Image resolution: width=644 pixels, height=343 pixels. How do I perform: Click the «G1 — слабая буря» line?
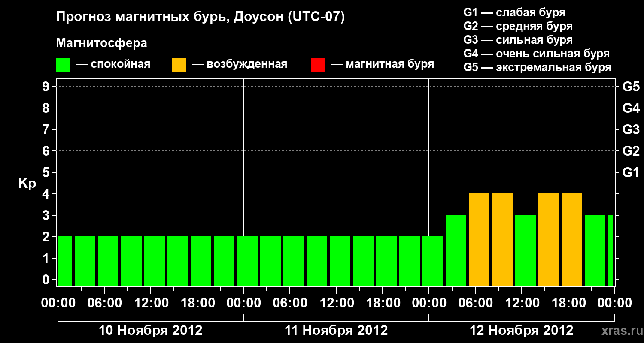tap(514, 12)
